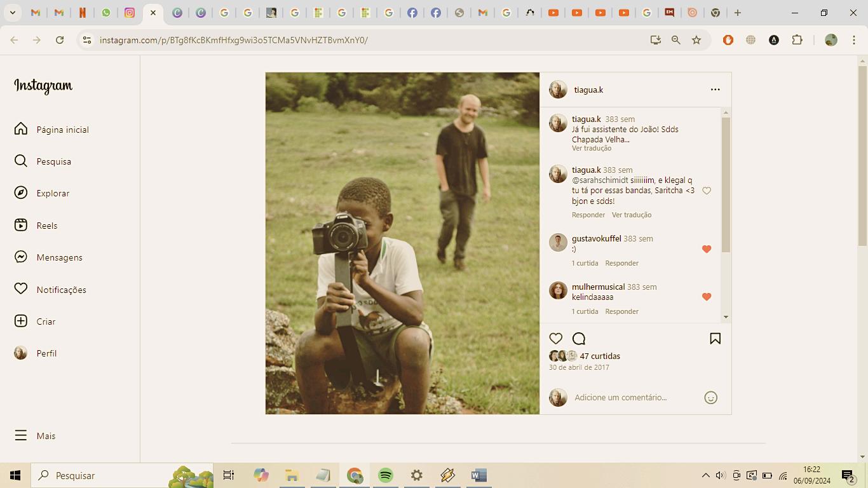868x488 pixels.
Task: Click tiagua.k username in post header
Action: (588, 90)
